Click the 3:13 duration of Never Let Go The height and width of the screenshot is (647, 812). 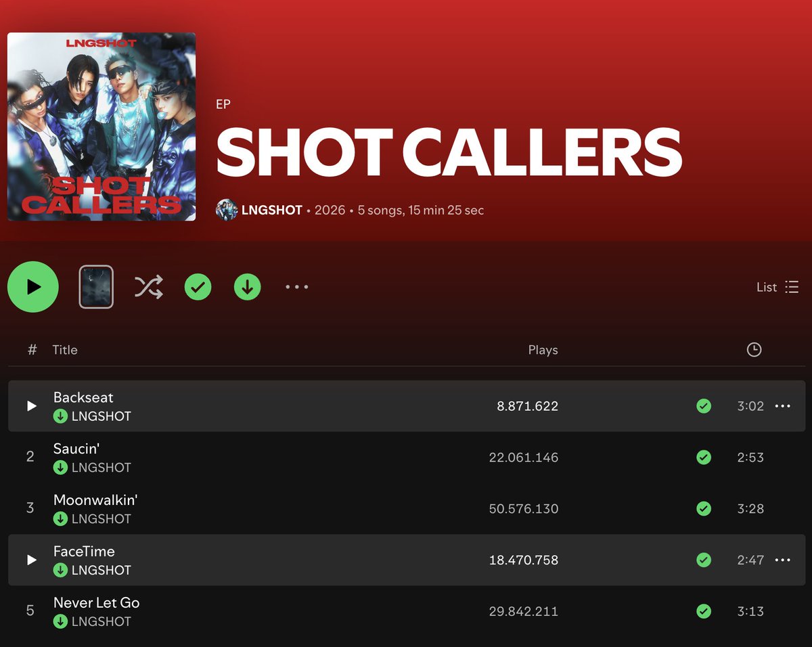point(750,612)
